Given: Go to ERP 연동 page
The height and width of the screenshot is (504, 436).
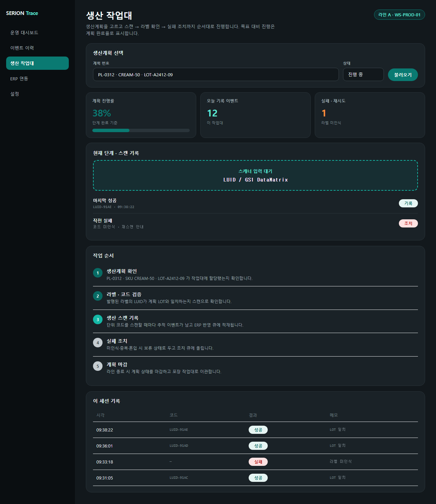Looking at the screenshot, I should coord(37,79).
